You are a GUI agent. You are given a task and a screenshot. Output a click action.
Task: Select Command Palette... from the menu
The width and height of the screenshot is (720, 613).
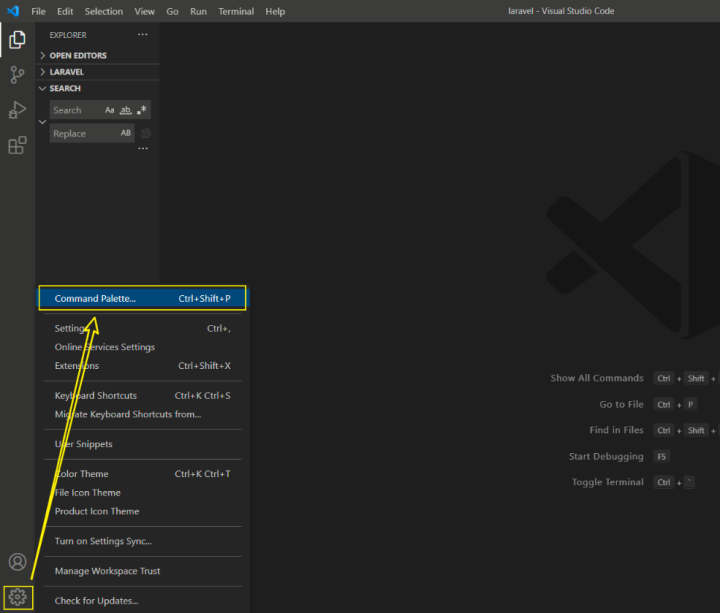pos(142,298)
